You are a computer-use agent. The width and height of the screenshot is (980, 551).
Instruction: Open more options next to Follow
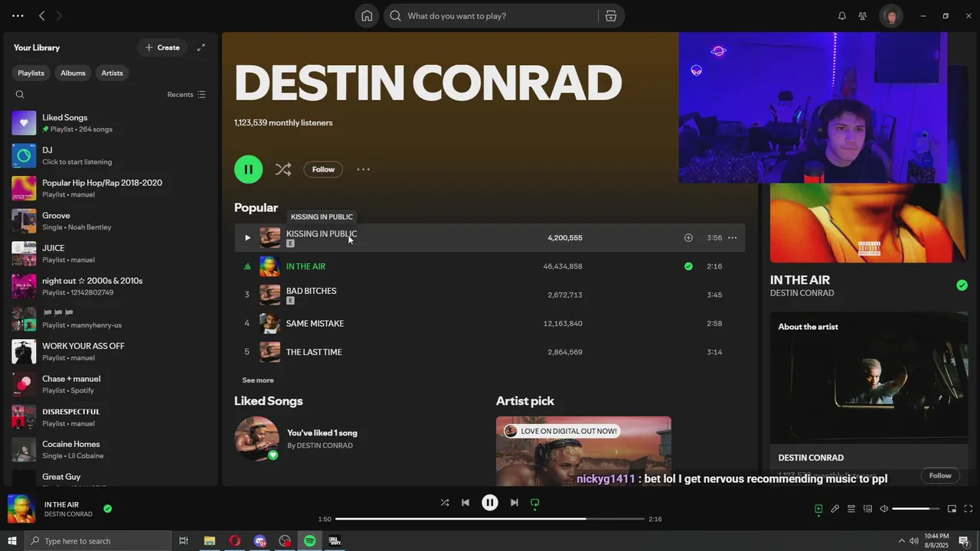pyautogui.click(x=363, y=169)
